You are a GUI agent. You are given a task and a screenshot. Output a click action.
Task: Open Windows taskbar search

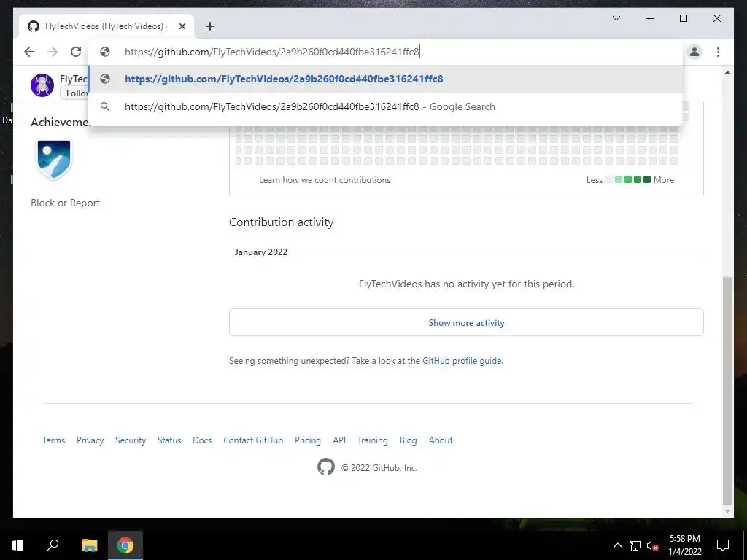(53, 545)
